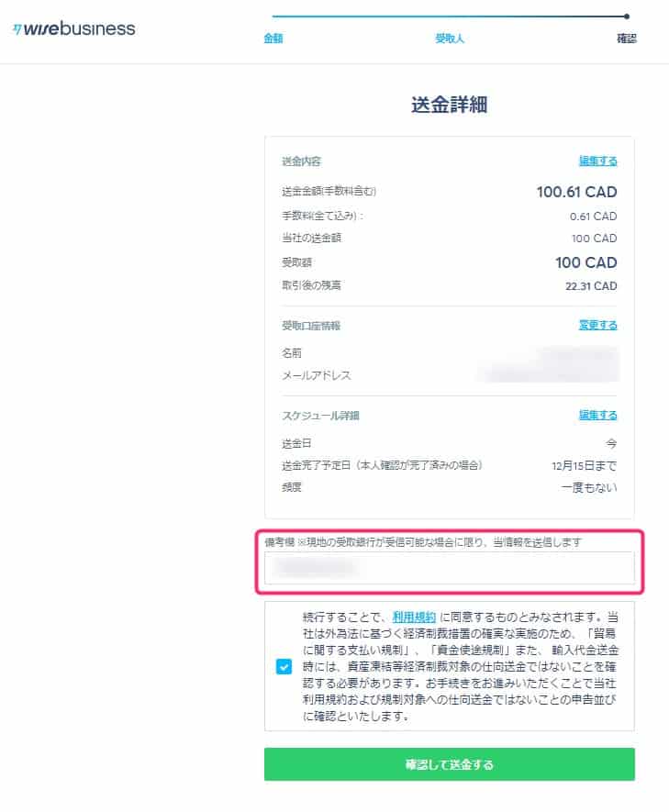Image resolution: width=669 pixels, height=812 pixels.
Task: Select the 一度もない frequency value
Action: point(589,487)
